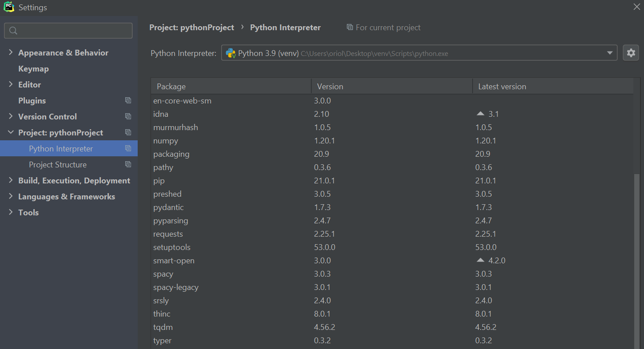Image resolution: width=644 pixels, height=349 pixels.
Task: Click latest version 4.2.0 for smart-open
Action: tap(497, 261)
